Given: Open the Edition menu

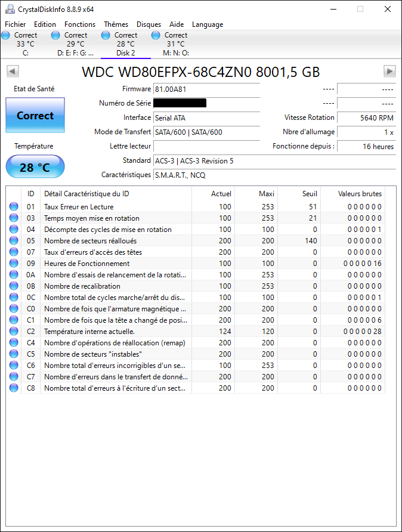Looking at the screenshot, I should point(45,24).
